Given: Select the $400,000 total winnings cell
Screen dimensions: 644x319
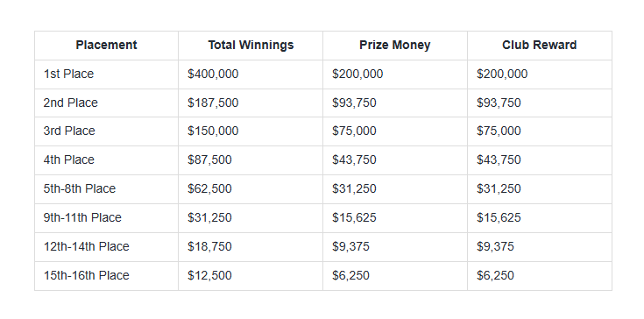Looking at the screenshot, I should 251,74.
